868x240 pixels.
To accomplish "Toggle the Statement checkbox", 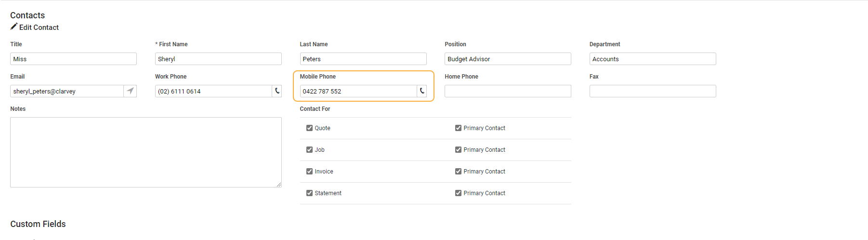I will click(309, 193).
